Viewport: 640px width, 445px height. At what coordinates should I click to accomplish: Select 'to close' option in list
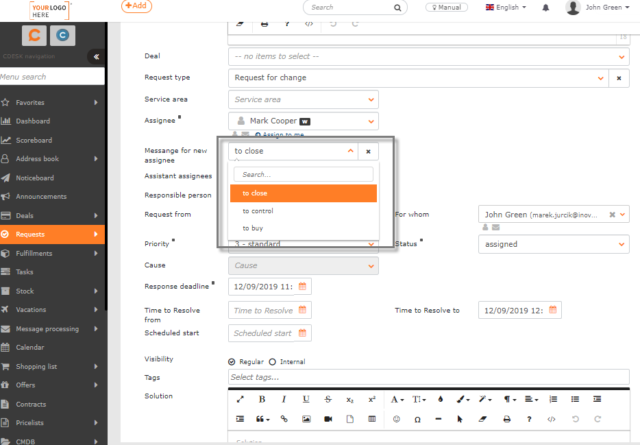[303, 194]
